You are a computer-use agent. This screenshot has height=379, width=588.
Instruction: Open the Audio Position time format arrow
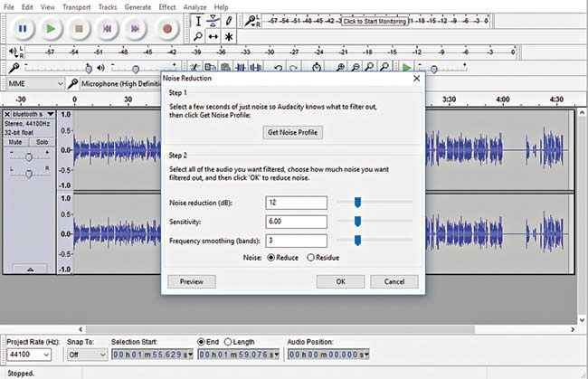366,355
